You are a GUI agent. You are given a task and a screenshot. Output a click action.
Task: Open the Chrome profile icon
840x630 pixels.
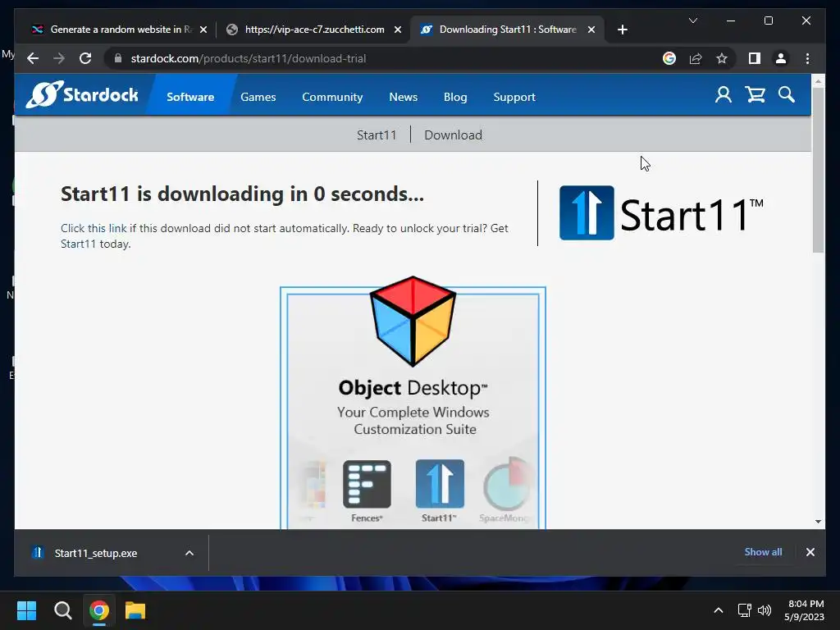781,58
